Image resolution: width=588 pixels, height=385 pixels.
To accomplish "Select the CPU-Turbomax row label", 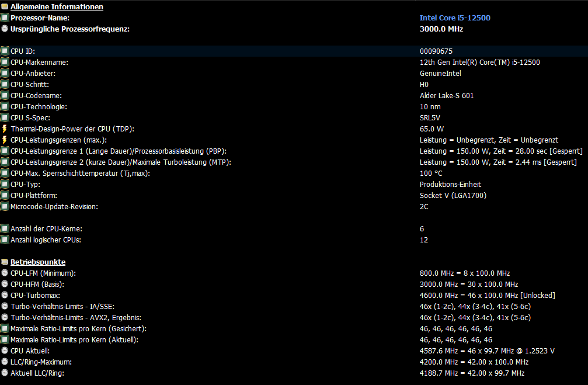I will click(35, 295).
